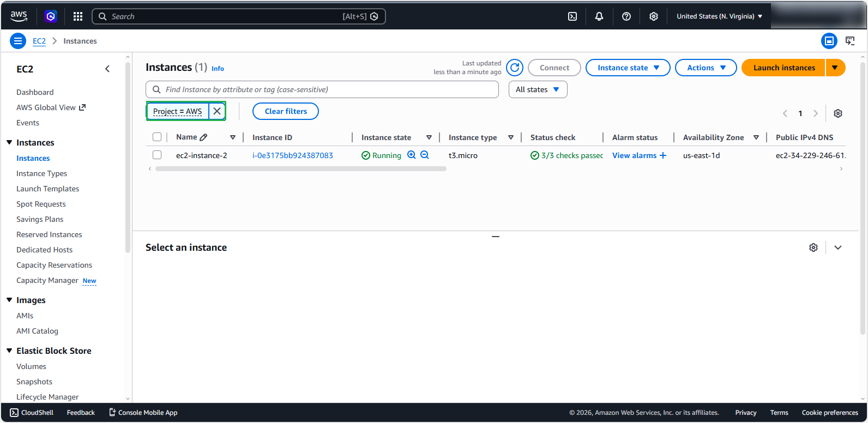Sort by Instance state column arrow
The height and width of the screenshot is (423, 868).
tap(429, 137)
